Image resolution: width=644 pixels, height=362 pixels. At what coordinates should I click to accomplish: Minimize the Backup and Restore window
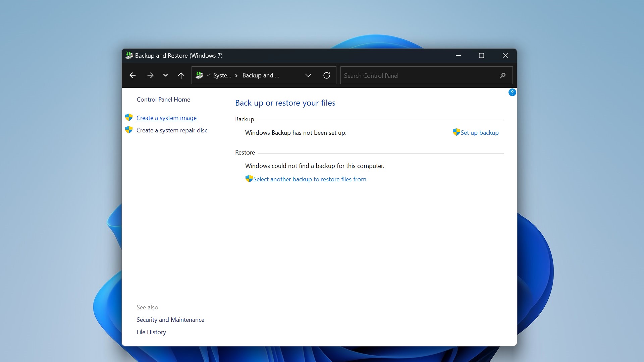point(458,55)
